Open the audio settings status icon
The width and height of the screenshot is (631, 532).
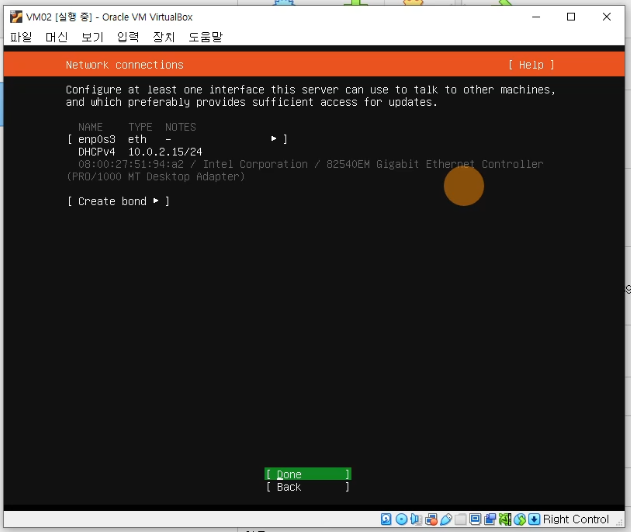(x=416, y=519)
